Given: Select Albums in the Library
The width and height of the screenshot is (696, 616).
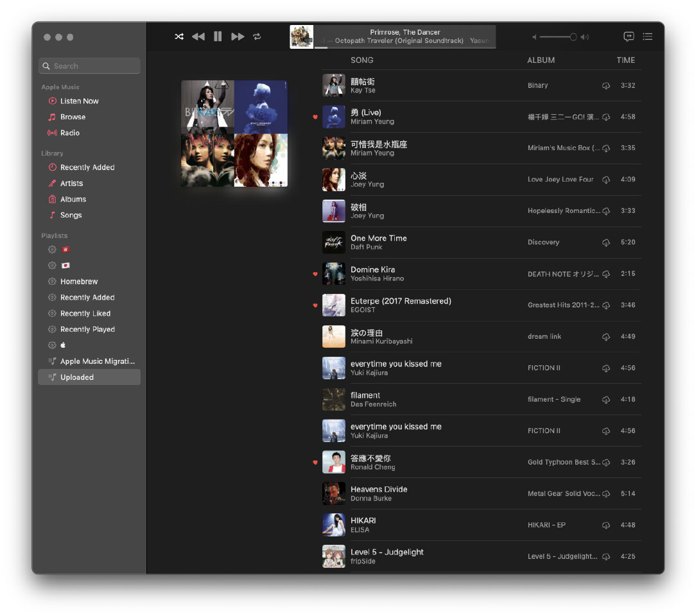Looking at the screenshot, I should point(73,199).
